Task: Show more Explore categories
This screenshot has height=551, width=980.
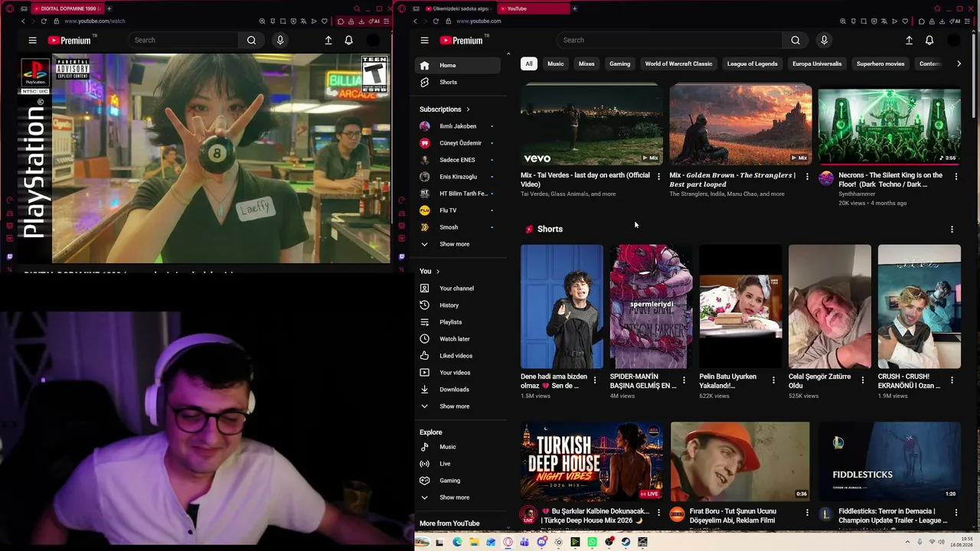Action: click(458, 497)
